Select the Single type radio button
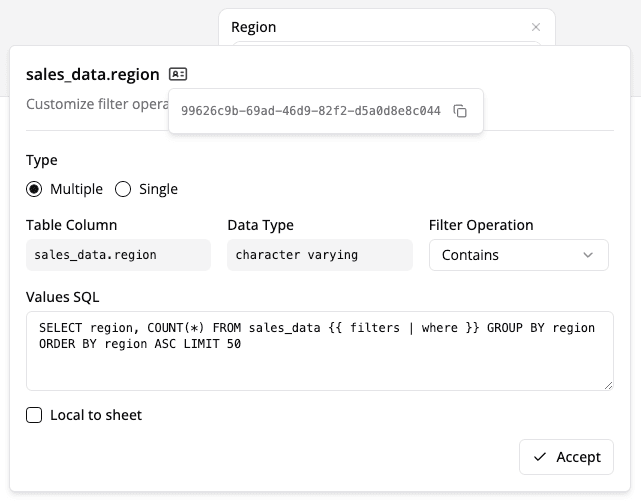The width and height of the screenshot is (641, 503). pos(124,189)
